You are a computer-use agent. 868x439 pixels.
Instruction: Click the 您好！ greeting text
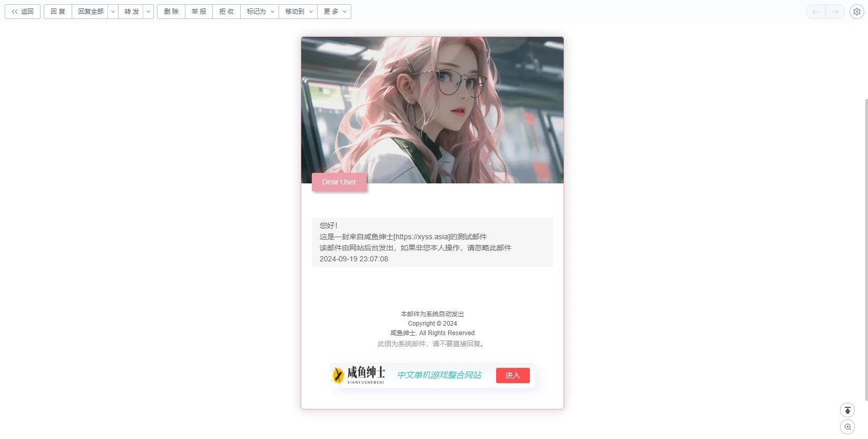[x=329, y=226]
